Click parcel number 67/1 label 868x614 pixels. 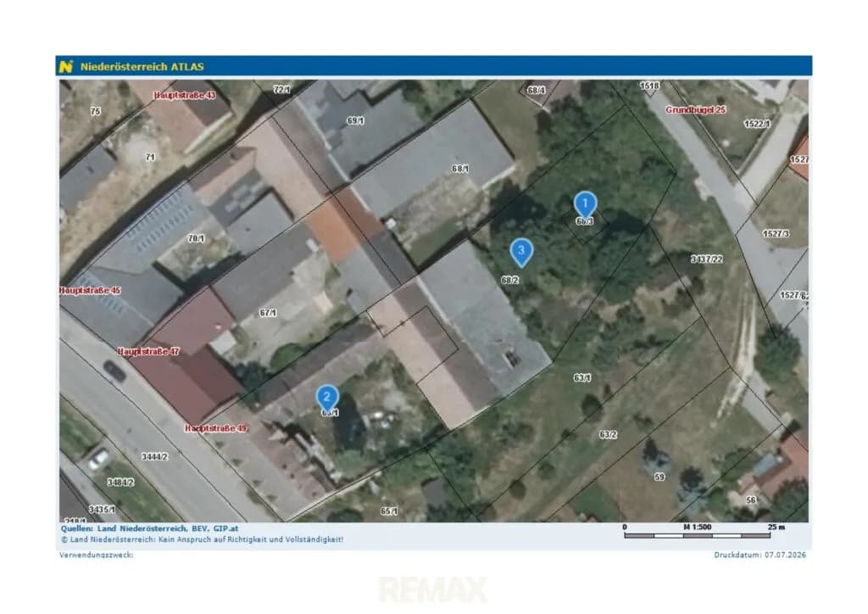[268, 313]
